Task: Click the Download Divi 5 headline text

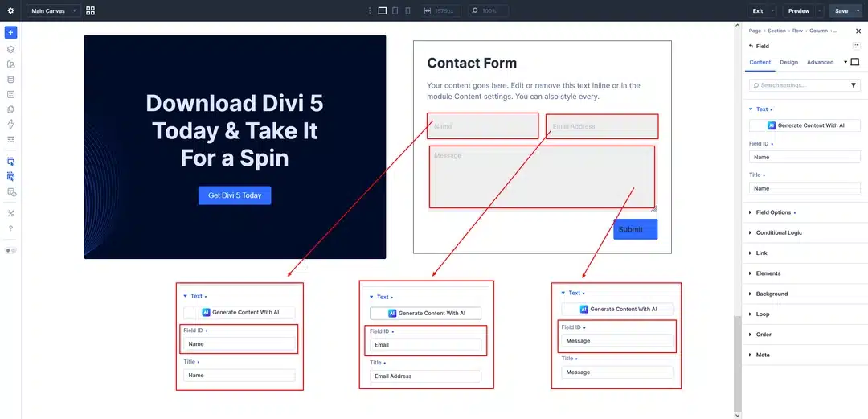Action: (235, 131)
